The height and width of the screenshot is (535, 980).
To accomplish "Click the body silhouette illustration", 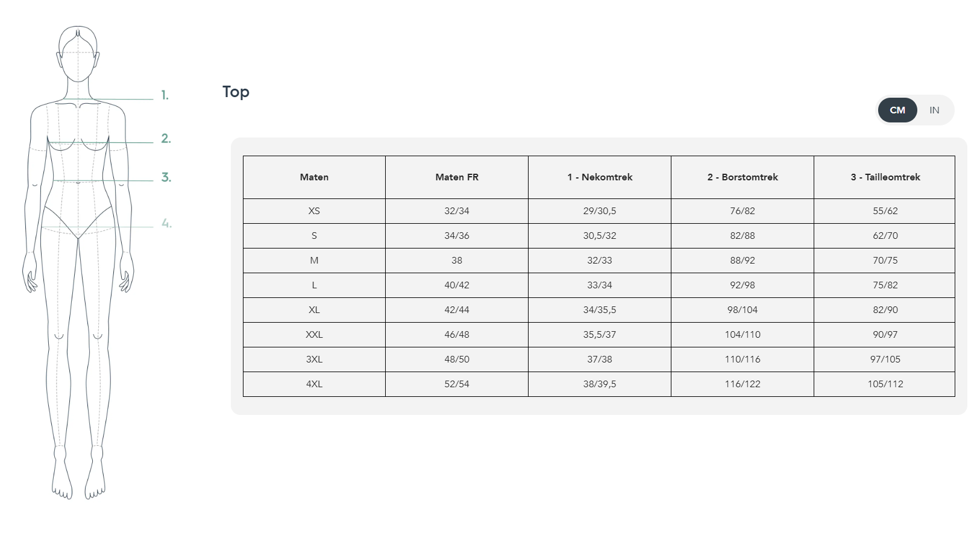I will (78, 263).
